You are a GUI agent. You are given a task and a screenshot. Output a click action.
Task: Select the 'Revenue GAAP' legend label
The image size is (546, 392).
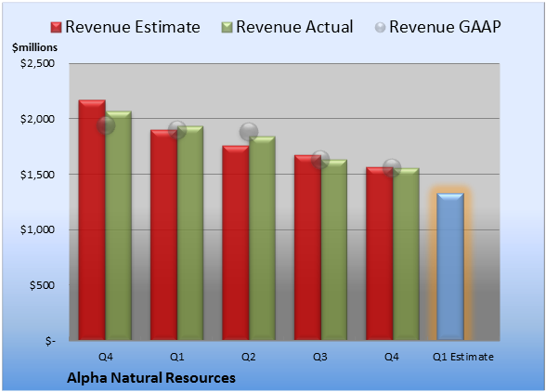coord(445,27)
